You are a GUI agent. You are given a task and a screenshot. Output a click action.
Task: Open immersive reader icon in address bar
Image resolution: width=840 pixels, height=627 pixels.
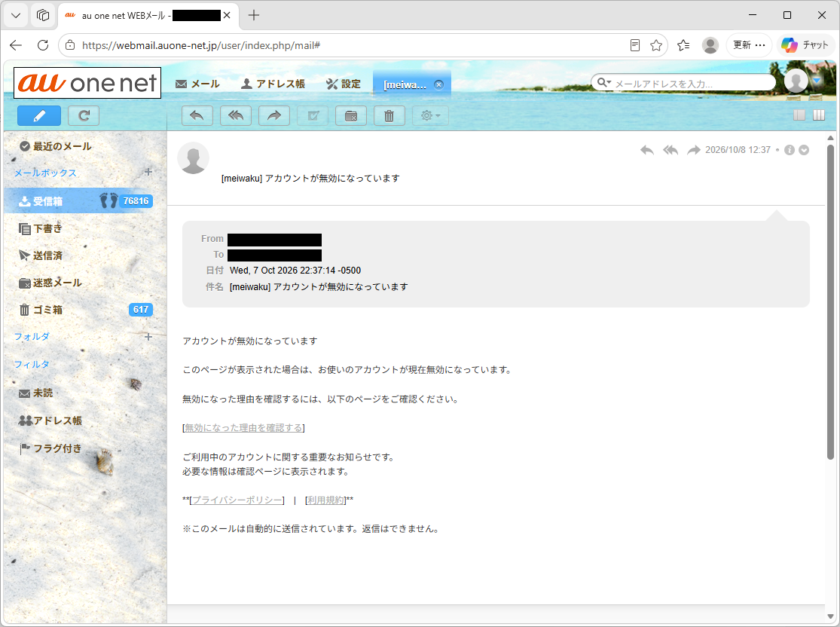635,45
